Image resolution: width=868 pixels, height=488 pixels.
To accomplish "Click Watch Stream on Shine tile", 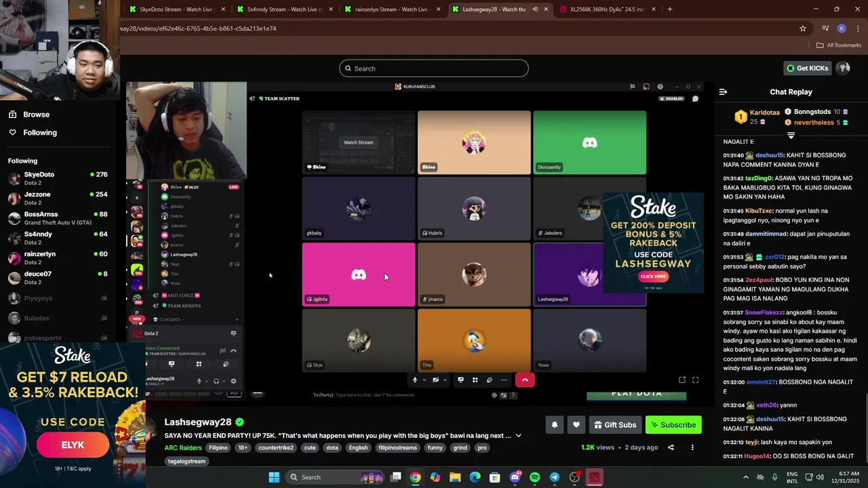I will [358, 142].
